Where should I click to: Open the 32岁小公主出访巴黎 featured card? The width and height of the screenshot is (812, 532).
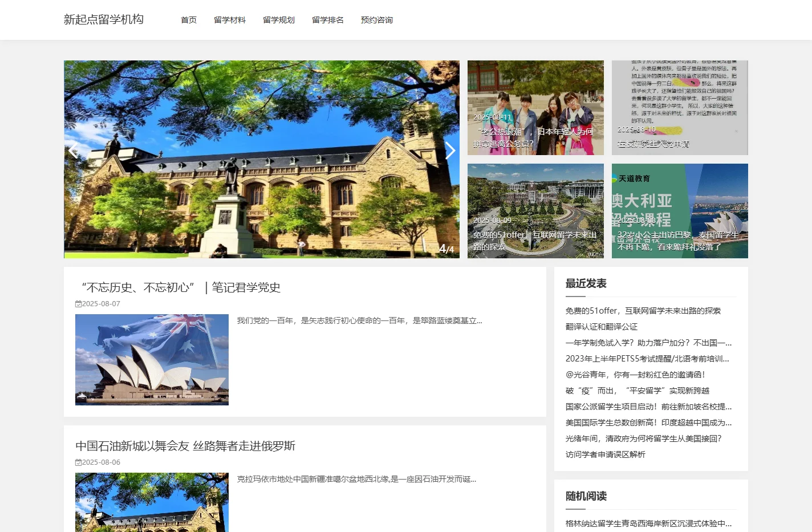(x=680, y=211)
